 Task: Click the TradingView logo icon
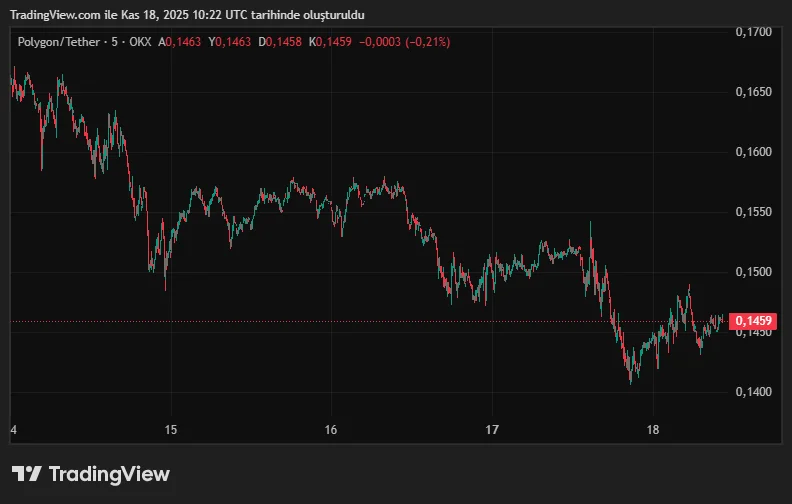(x=26, y=474)
